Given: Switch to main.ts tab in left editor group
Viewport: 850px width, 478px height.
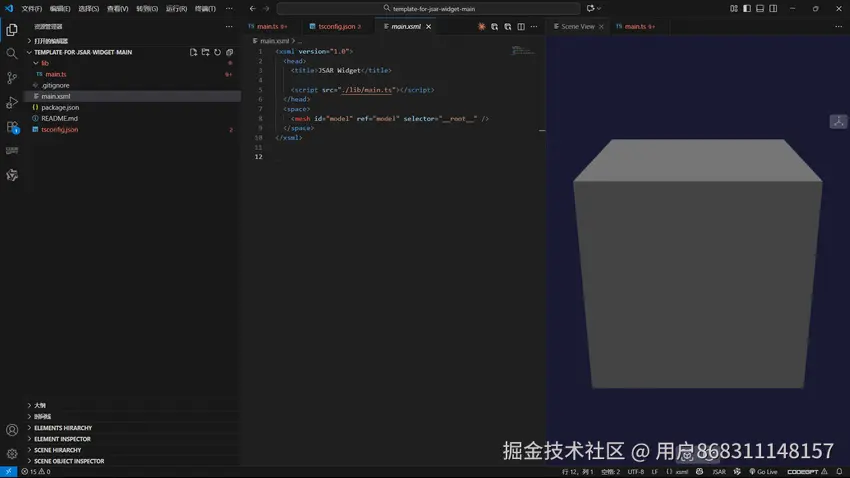Looking at the screenshot, I should 268,27.
